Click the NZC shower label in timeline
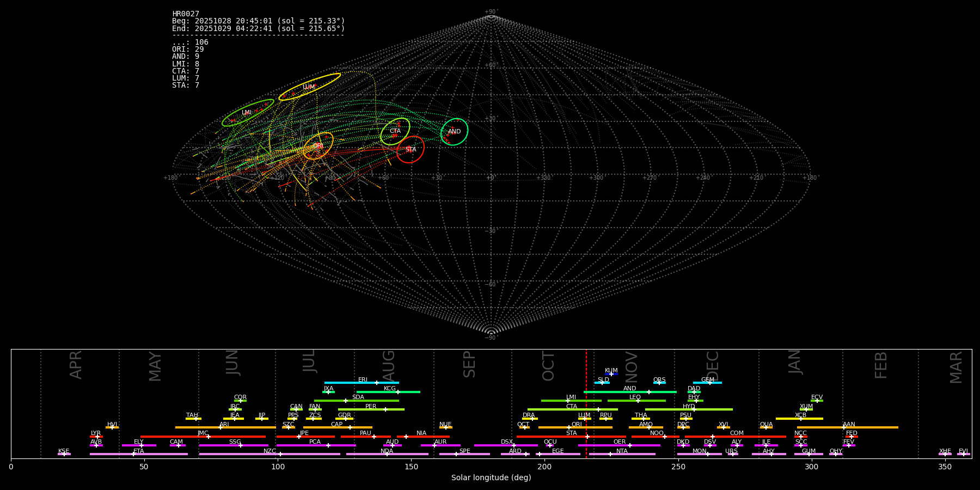980x490 pixels. [x=269, y=451]
